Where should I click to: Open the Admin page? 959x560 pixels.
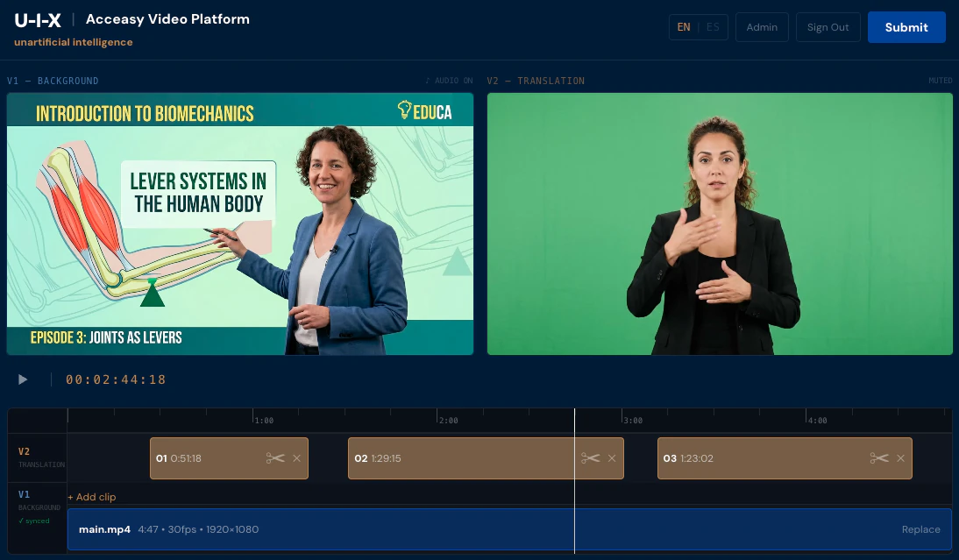pos(762,27)
